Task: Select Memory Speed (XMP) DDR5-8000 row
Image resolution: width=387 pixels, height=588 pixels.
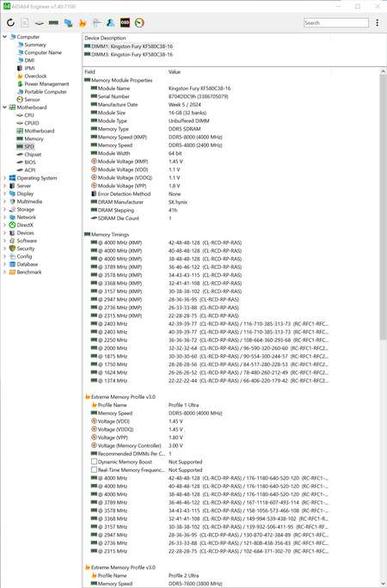Action: (x=206, y=138)
